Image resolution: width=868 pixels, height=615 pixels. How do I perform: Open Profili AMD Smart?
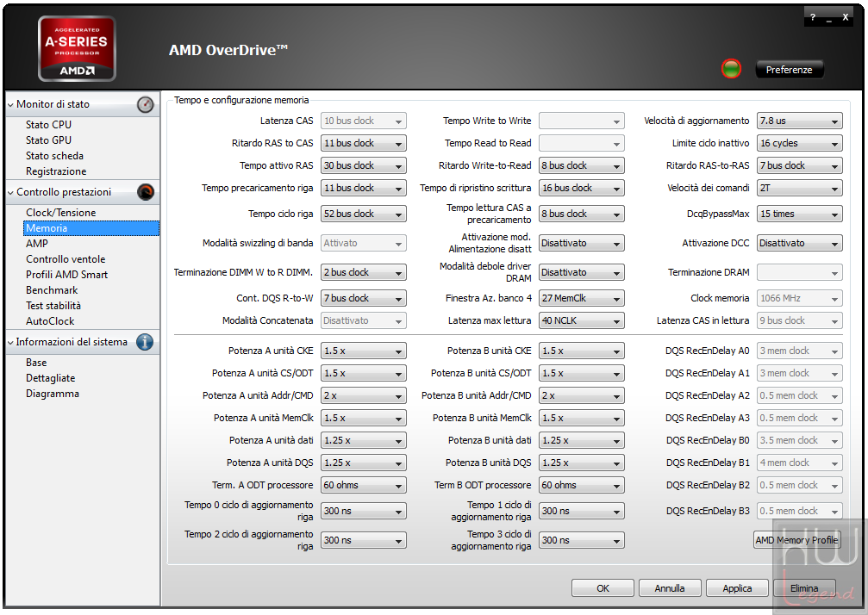[x=66, y=274]
